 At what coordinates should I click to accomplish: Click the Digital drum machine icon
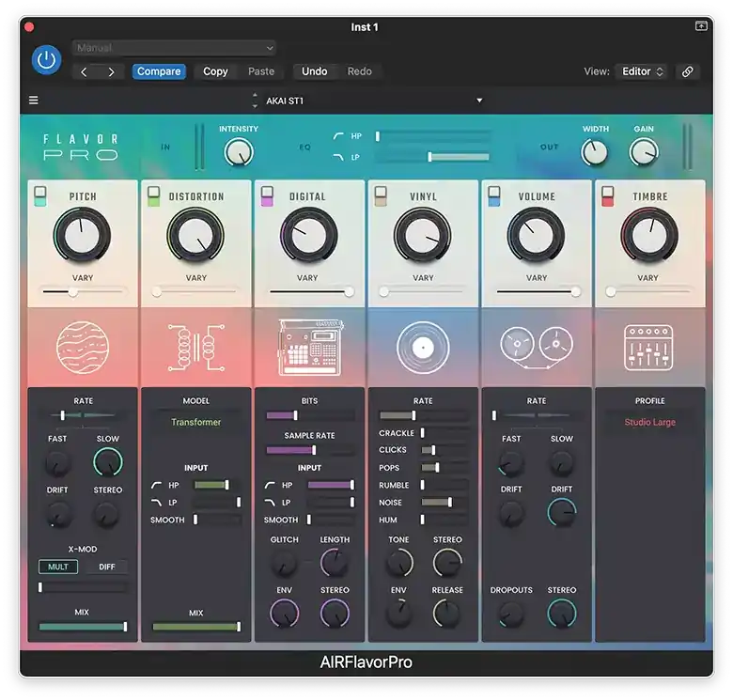(310, 347)
